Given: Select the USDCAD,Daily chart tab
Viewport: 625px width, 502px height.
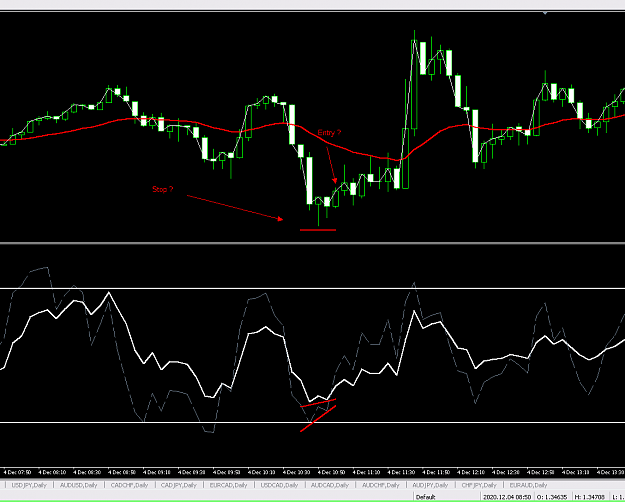Looking at the screenshot, I should coord(279,485).
